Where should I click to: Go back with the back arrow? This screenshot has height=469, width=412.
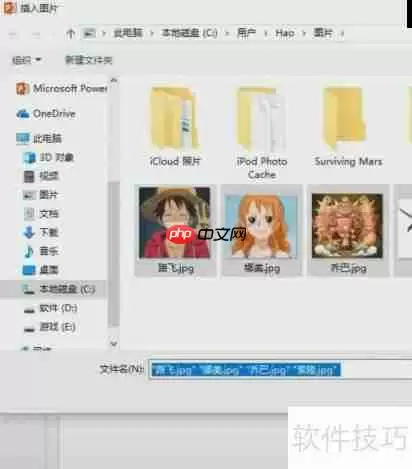pyautogui.click(x=13, y=34)
